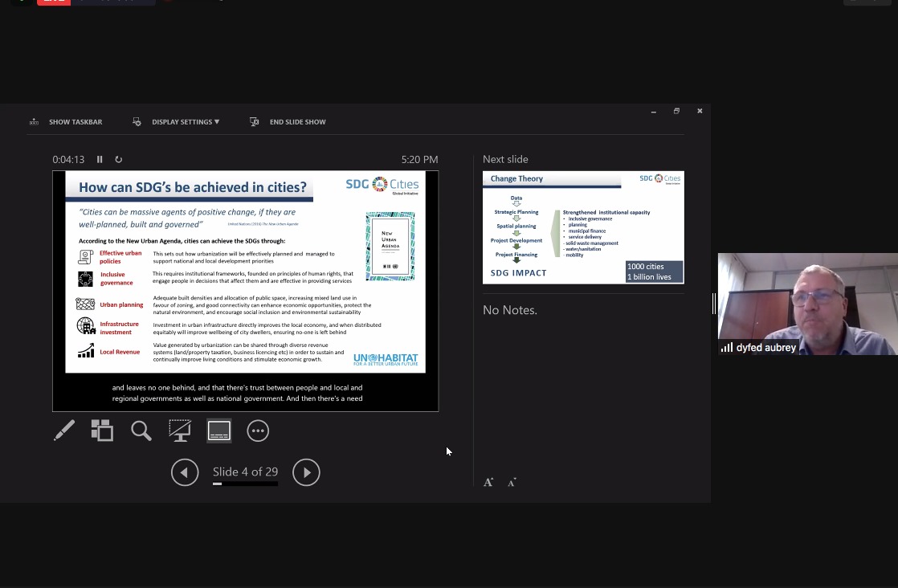This screenshot has width=898, height=588.
Task: Restart the presentation timer
Action: tap(119, 159)
